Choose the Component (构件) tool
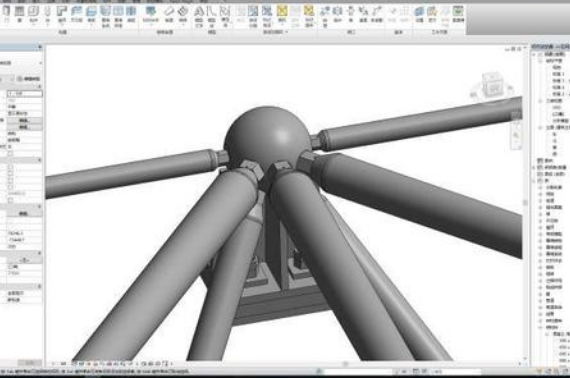Image resolution: width=570 pixels, height=379 pixels. [x=33, y=14]
